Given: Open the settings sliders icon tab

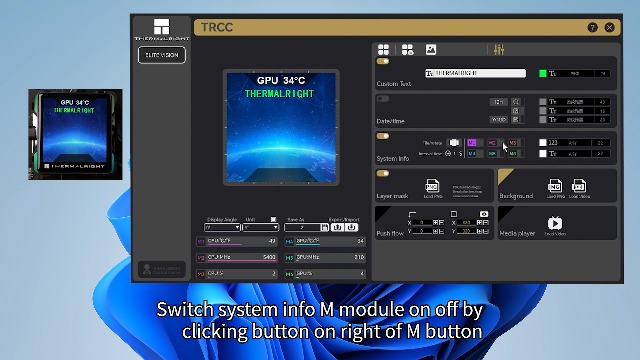Looking at the screenshot, I should coord(499,50).
